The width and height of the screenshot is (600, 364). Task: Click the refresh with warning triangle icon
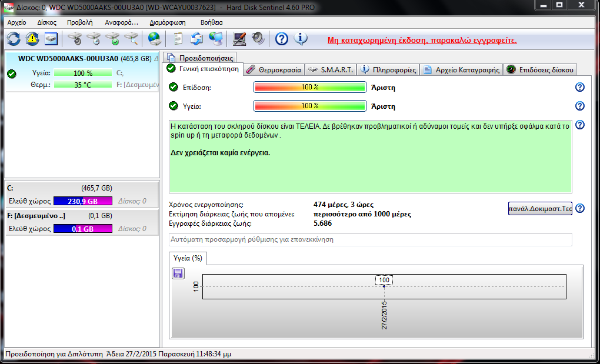tap(32, 38)
